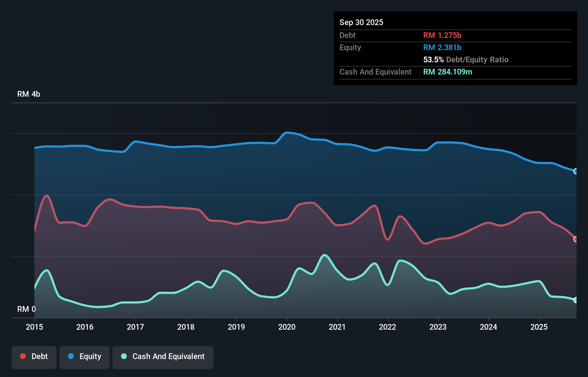
Task: Toggle the Cash And Equivalent legend button
Action: point(163,357)
